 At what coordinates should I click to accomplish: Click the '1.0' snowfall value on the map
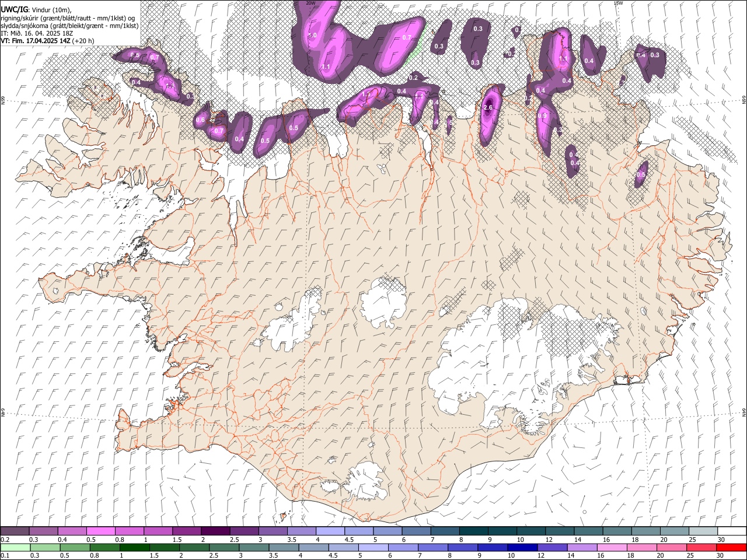coord(312,36)
